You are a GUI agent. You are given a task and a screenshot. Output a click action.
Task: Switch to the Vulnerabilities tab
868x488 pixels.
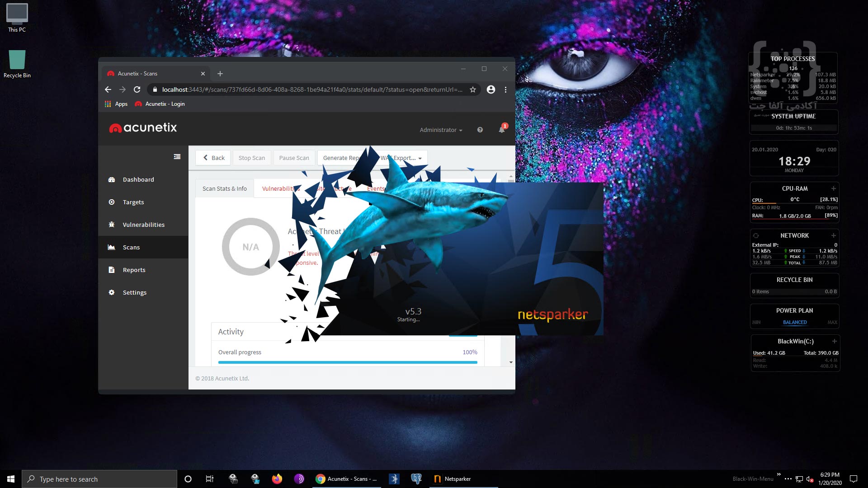[x=280, y=188]
